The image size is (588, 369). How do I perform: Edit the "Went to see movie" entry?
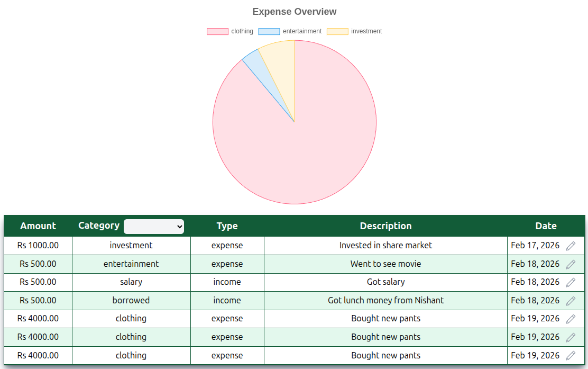[x=571, y=264]
